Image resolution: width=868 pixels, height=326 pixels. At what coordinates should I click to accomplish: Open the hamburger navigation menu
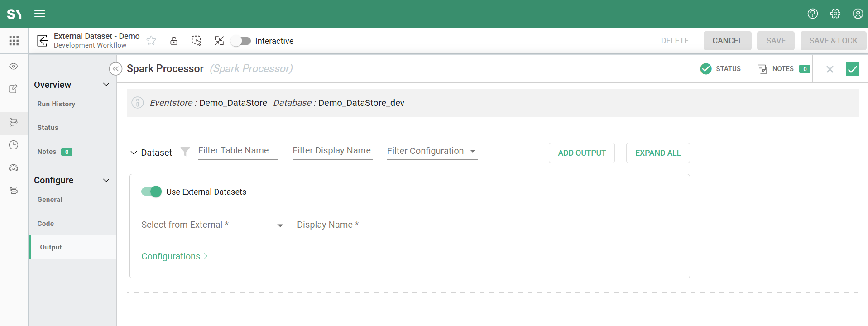click(40, 14)
